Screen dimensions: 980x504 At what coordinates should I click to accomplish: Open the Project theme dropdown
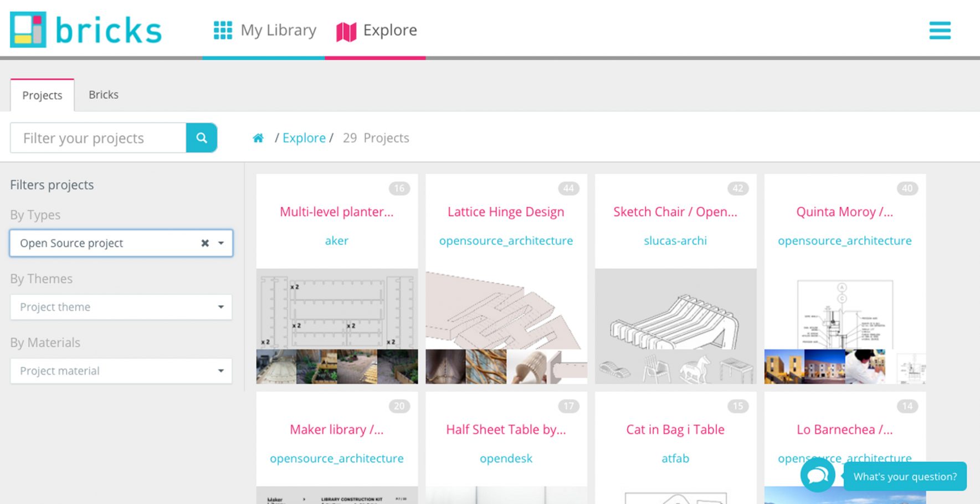coord(121,307)
